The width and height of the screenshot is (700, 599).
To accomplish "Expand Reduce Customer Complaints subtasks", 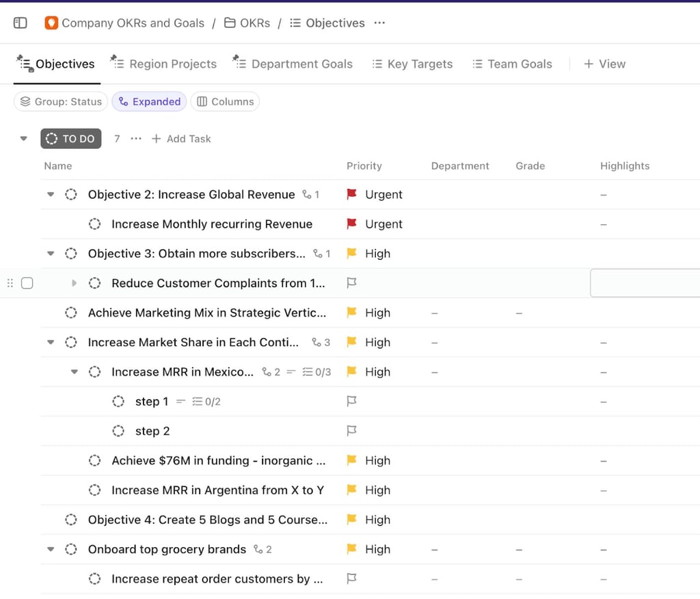I will click(74, 283).
